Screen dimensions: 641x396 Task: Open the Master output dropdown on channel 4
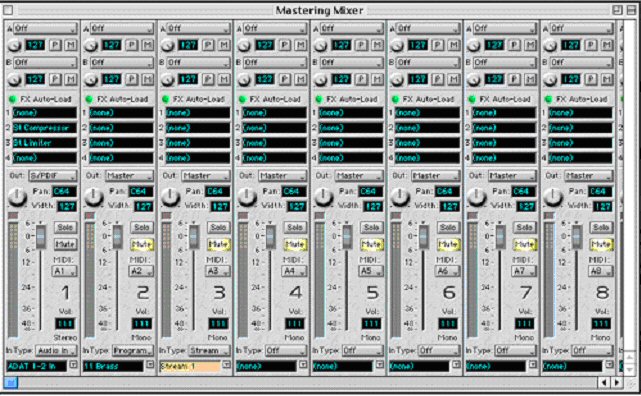coord(282,176)
